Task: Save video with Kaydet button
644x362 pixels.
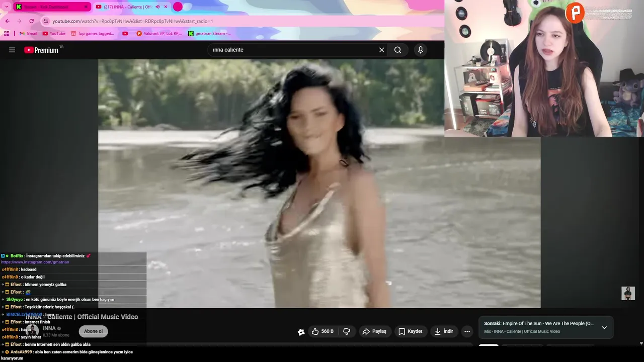Action: [411, 331]
